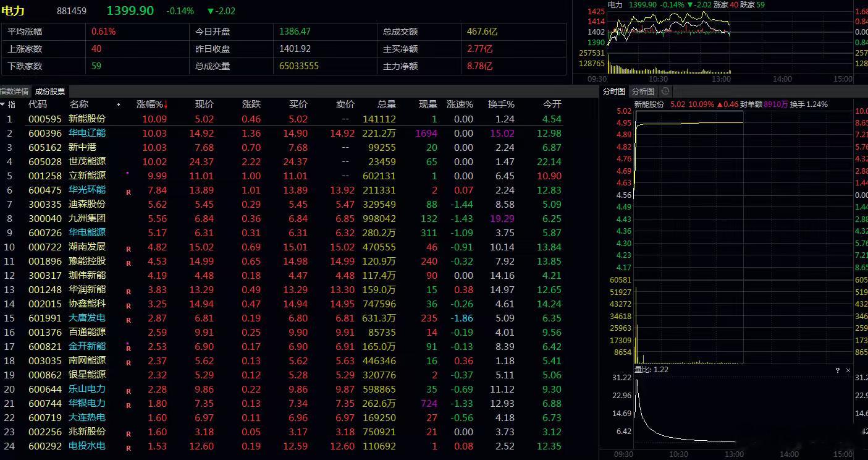Click the R margin marker on 湖南发展 row
This screenshot has width=868, height=460.
(129, 249)
